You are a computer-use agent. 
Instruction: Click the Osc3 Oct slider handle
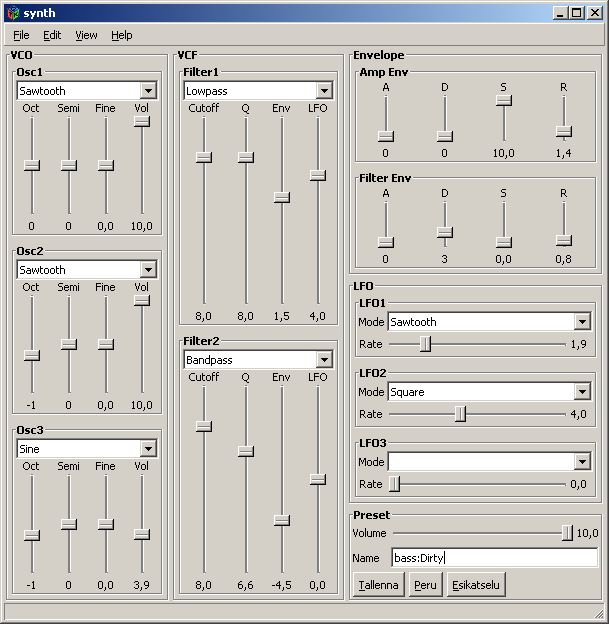point(32,535)
